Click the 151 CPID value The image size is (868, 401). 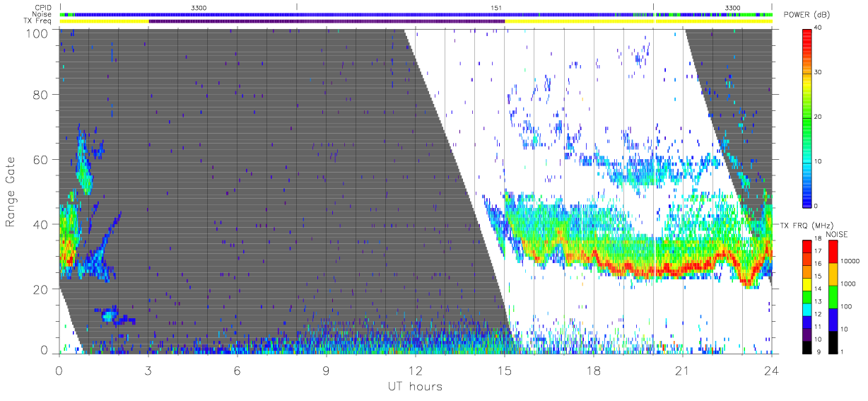497,8
